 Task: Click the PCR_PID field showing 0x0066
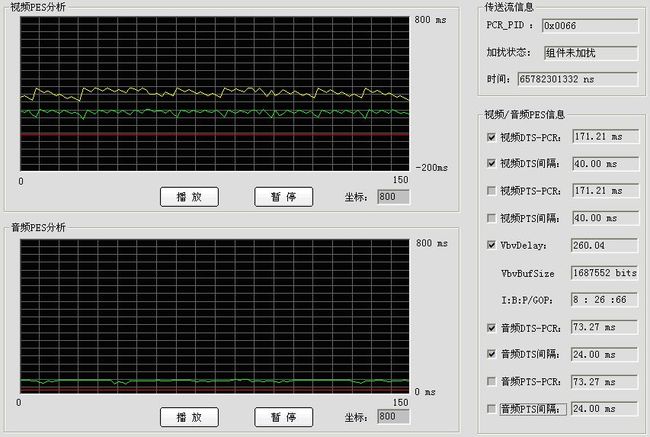(590, 26)
